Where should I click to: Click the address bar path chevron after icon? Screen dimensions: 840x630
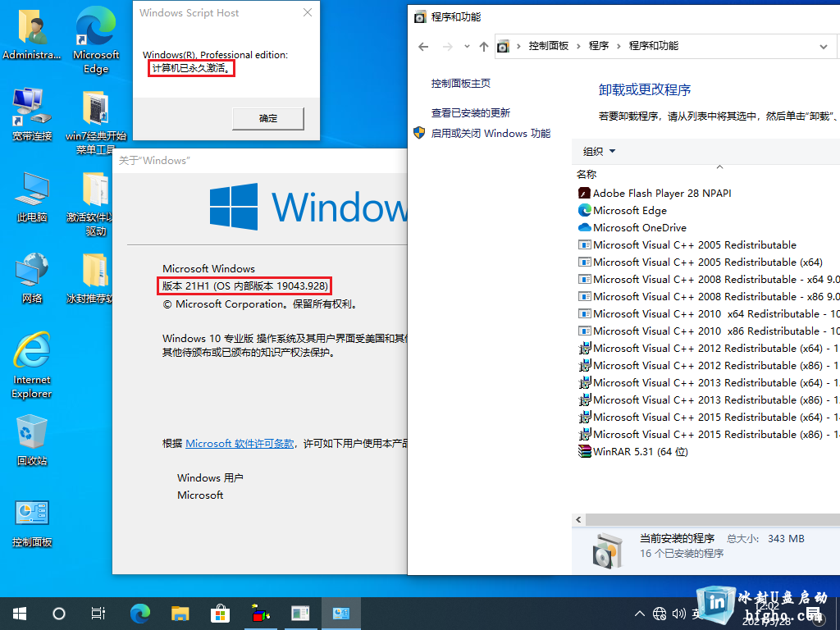click(518, 47)
